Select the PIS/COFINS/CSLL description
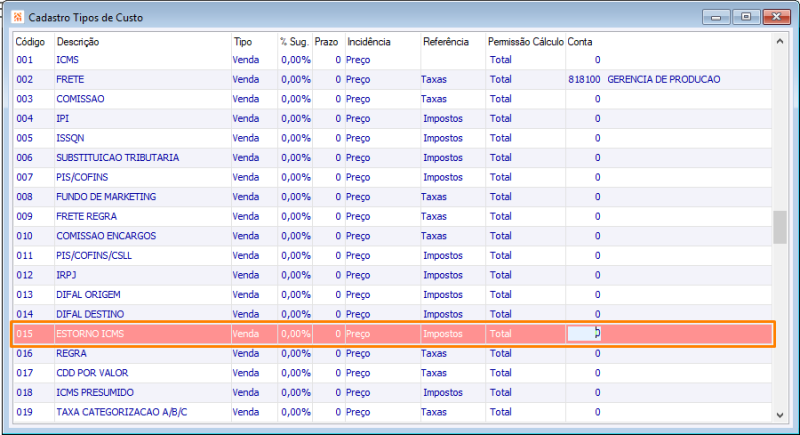This screenshot has height=435, width=800. click(x=94, y=255)
